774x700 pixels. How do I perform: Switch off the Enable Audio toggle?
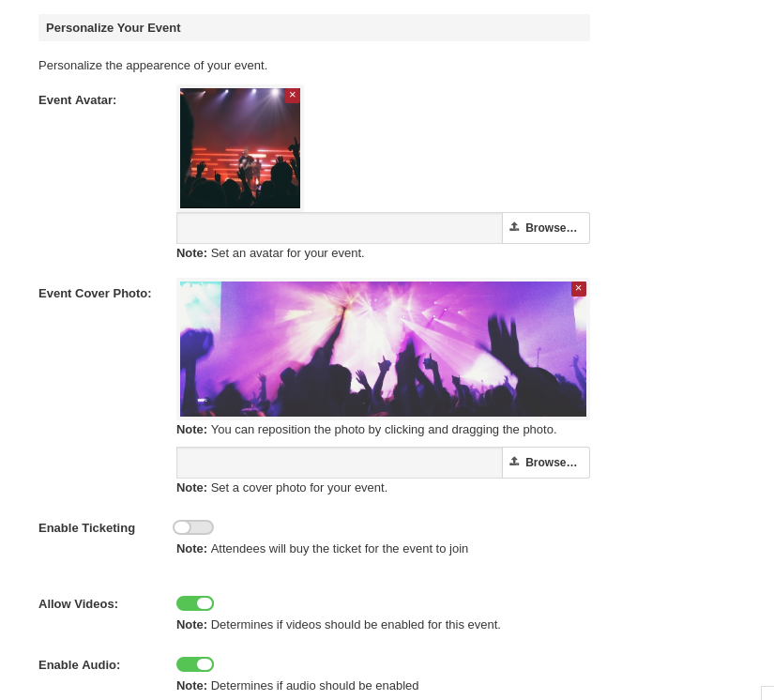tap(195, 664)
